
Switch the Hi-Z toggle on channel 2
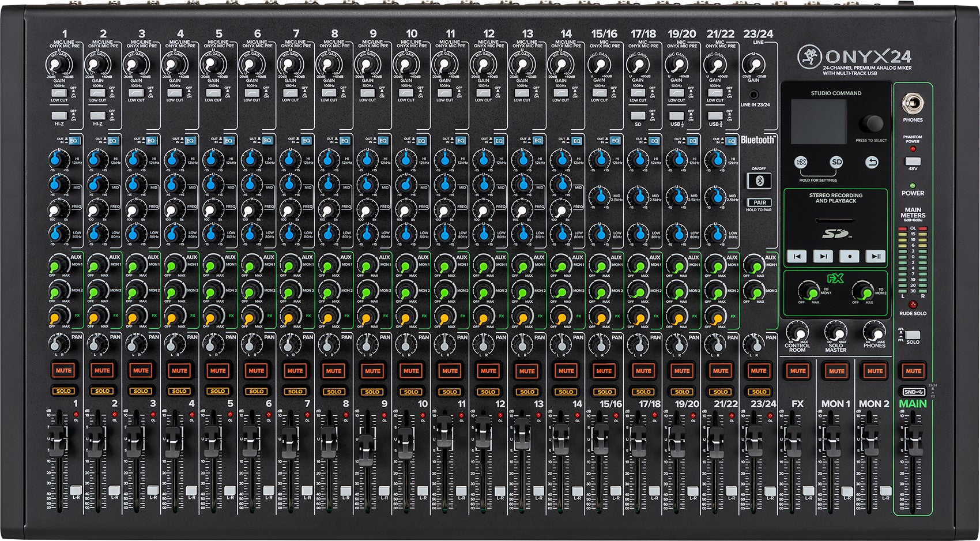point(99,115)
